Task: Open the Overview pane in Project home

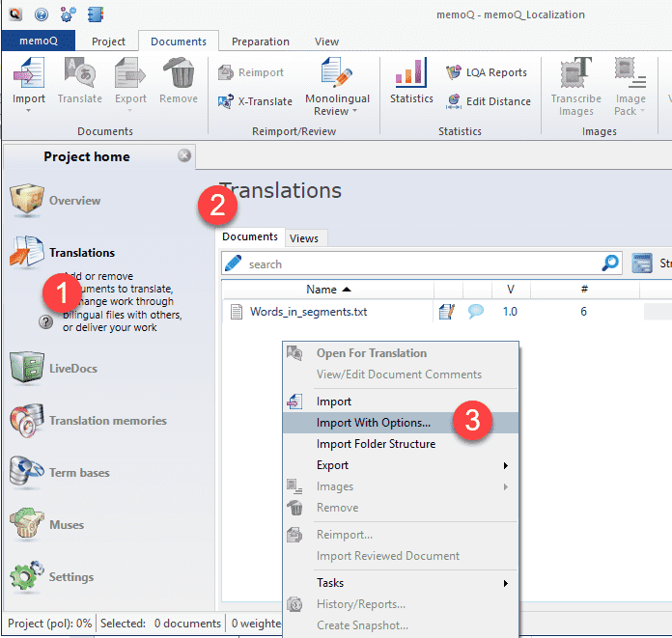Action: click(x=56, y=201)
